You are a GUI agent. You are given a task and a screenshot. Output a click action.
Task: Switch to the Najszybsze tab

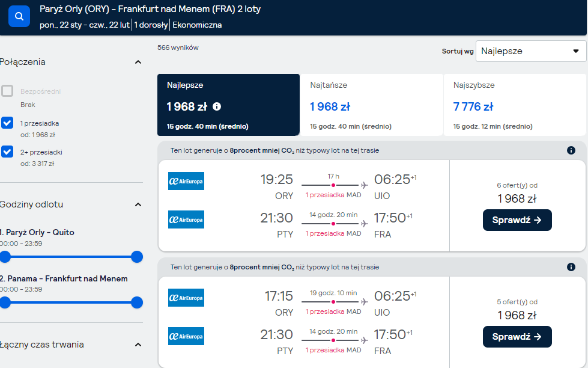click(515, 105)
